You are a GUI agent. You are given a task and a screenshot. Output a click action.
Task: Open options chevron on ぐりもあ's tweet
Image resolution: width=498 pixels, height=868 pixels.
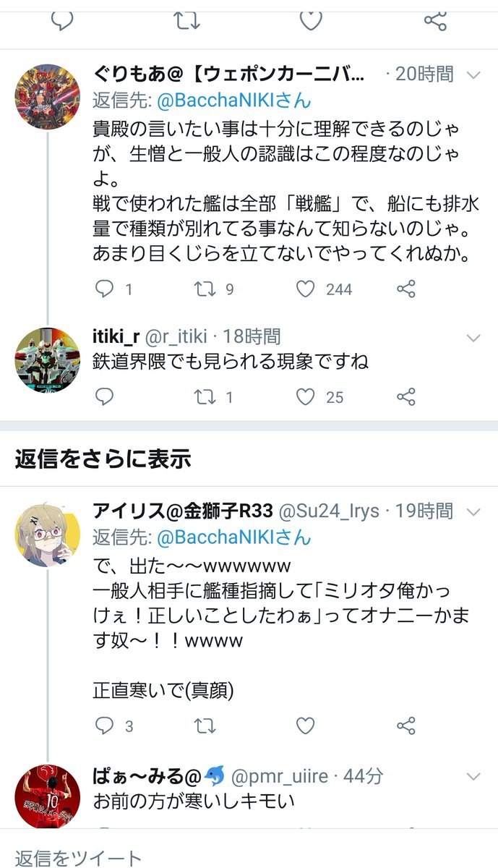[473, 75]
